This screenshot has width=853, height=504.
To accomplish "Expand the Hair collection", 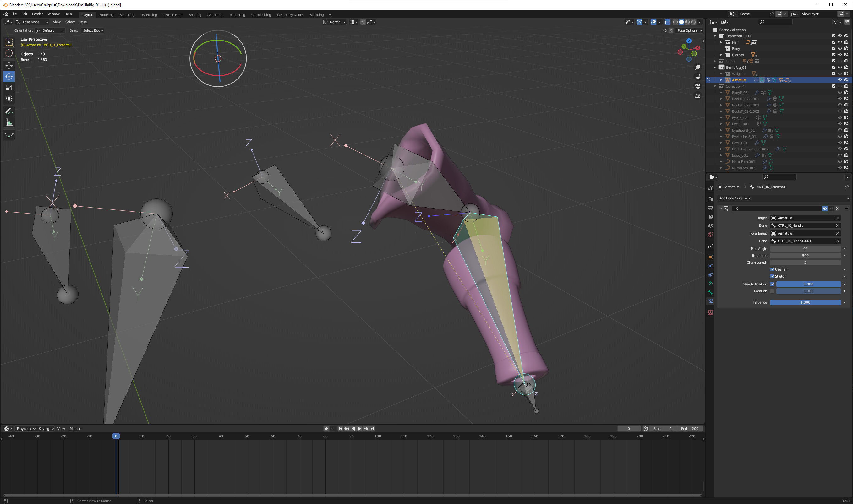I will 721,42.
